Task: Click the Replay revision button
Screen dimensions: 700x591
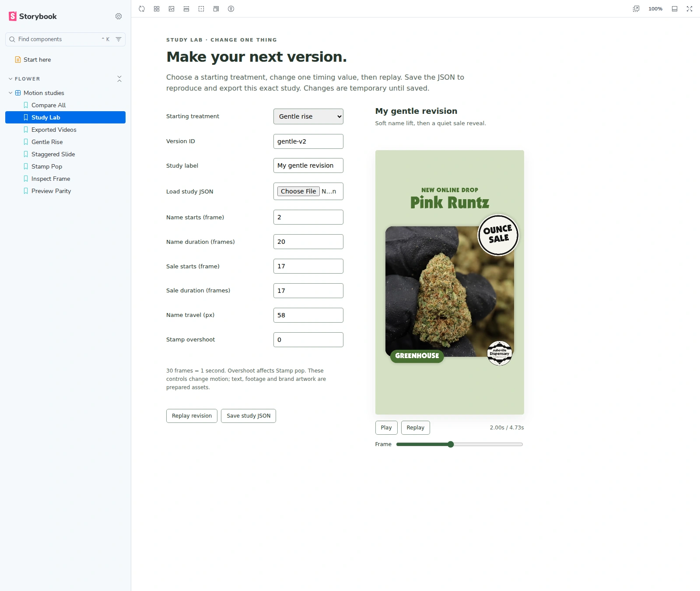Action: [192, 416]
